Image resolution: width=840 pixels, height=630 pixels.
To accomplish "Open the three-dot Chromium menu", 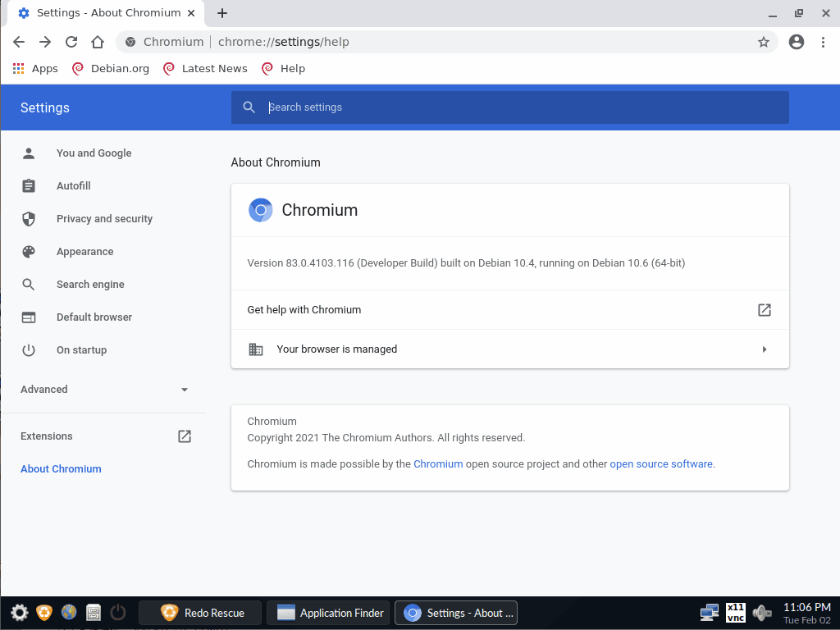I will tap(824, 42).
